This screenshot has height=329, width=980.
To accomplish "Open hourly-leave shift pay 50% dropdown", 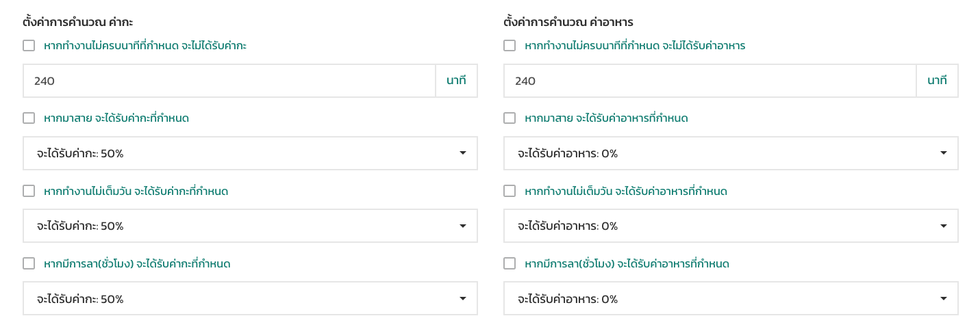I will coord(250,298).
